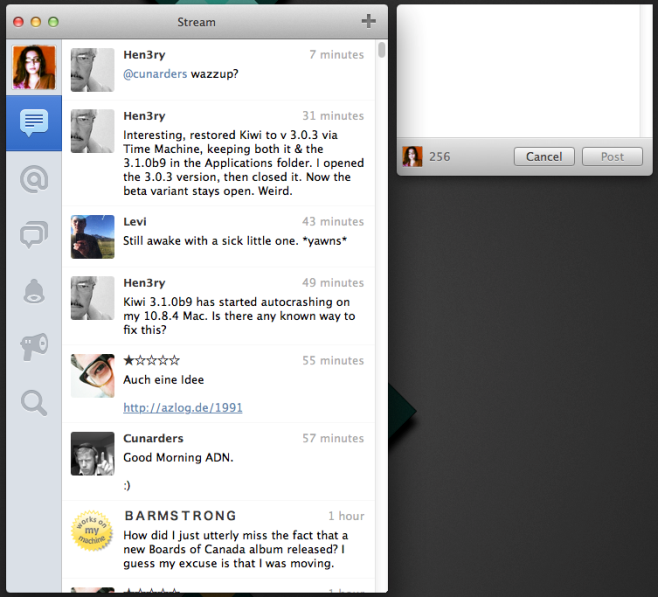This screenshot has height=597, width=658.
Task: Click the '31 minutes' timestamp
Action: coord(333,116)
